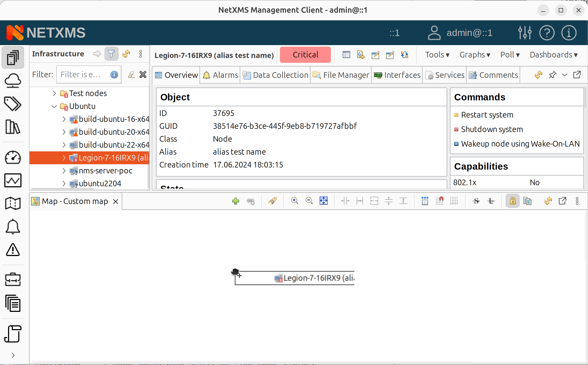The width and height of the screenshot is (588, 365).
Task: Collapse the Ubuntu folder
Action: (54, 106)
